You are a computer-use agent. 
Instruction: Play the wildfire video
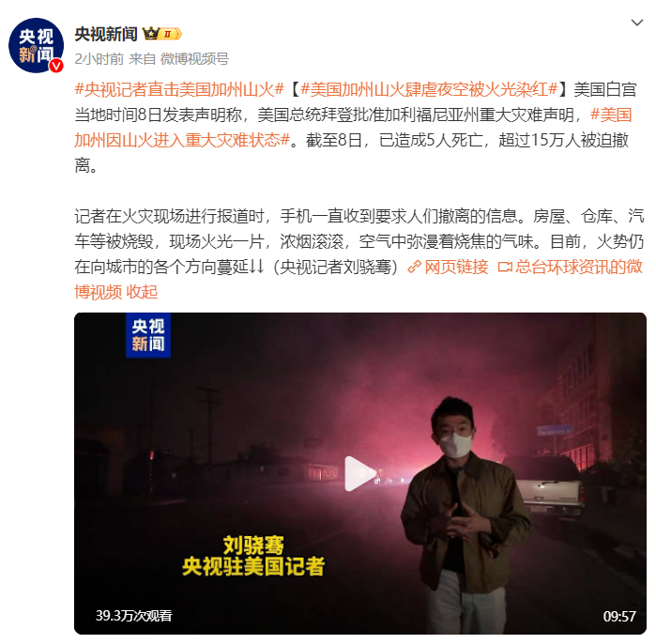point(360,473)
